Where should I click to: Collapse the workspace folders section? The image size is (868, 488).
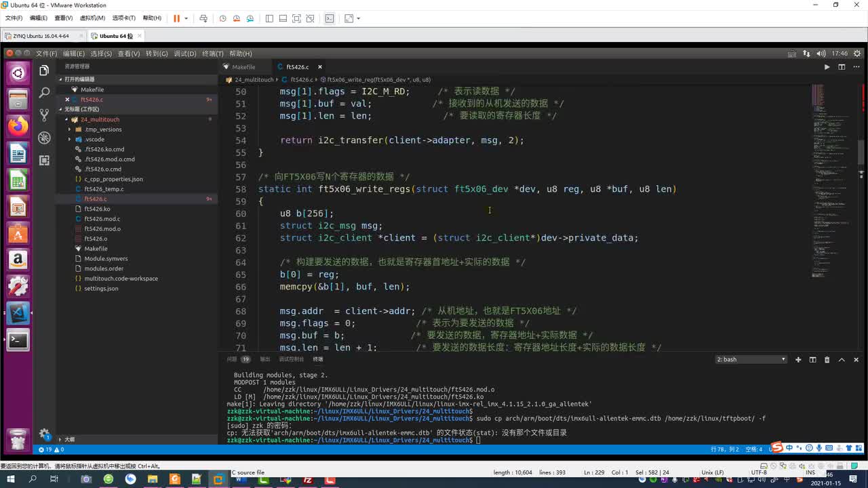pyautogui.click(x=81, y=109)
